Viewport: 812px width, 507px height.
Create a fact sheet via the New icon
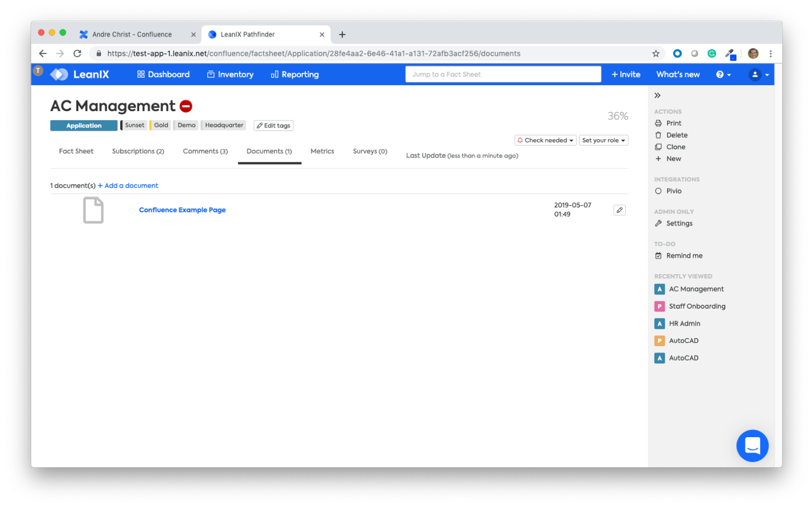(x=657, y=158)
